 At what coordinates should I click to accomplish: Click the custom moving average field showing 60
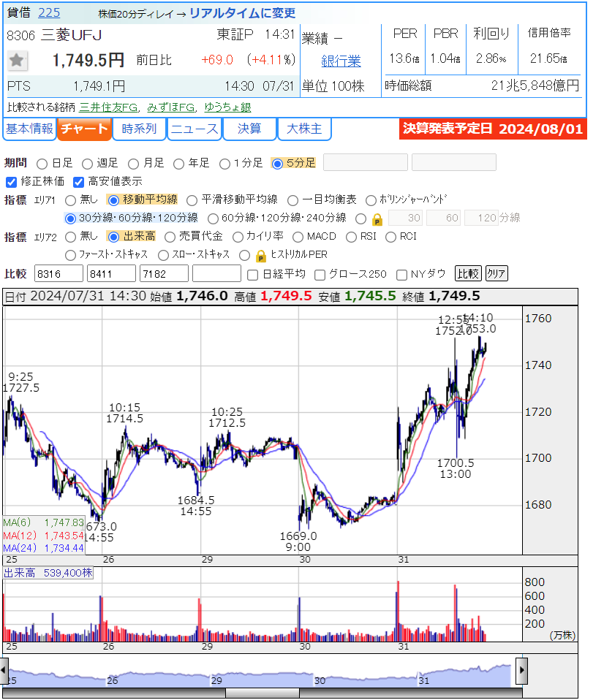point(444,218)
